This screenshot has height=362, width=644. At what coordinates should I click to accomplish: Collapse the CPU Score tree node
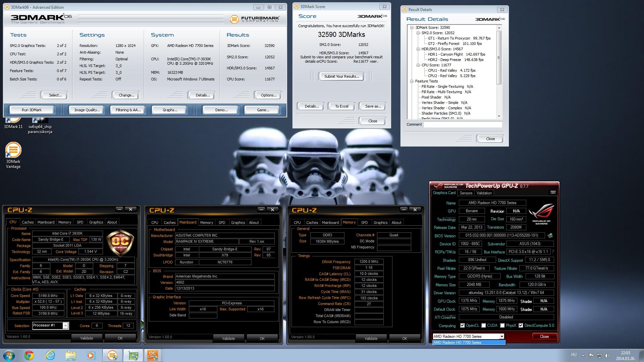pos(418,65)
